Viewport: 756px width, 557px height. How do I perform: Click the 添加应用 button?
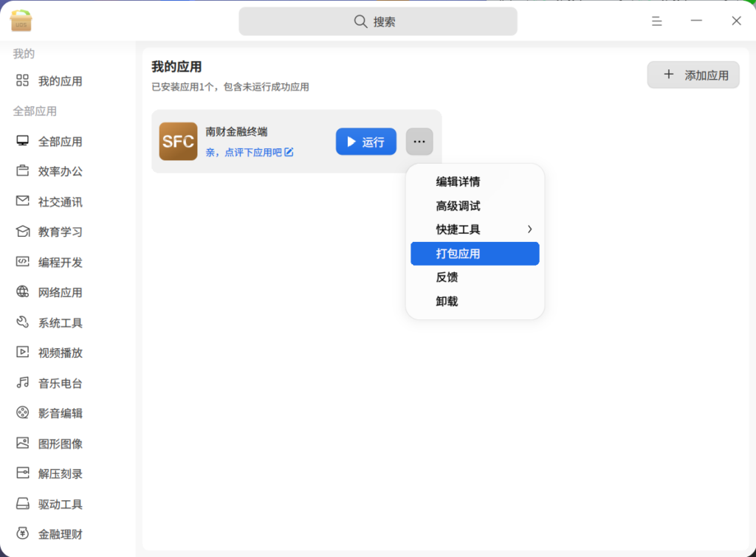tap(693, 75)
